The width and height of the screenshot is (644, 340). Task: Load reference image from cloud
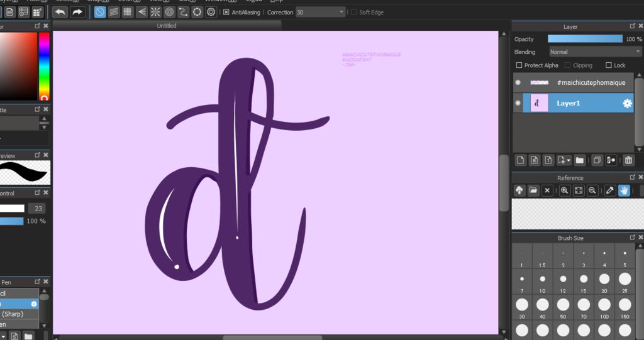(519, 190)
